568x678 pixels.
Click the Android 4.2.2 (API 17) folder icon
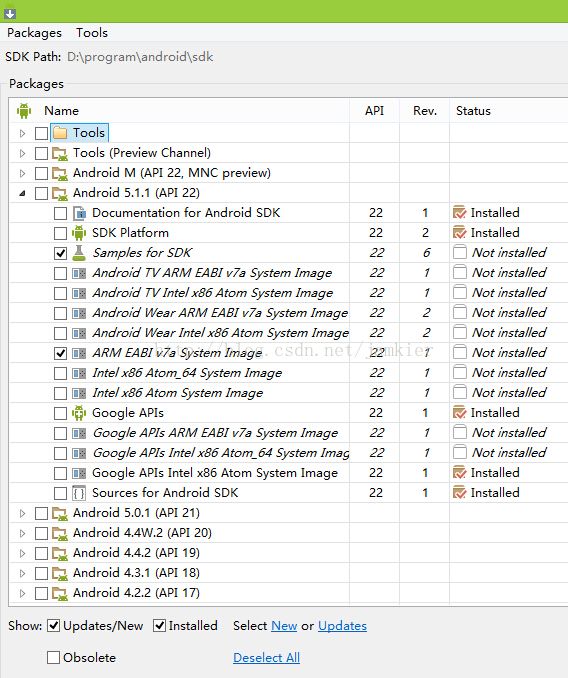pyautogui.click(x=60, y=593)
